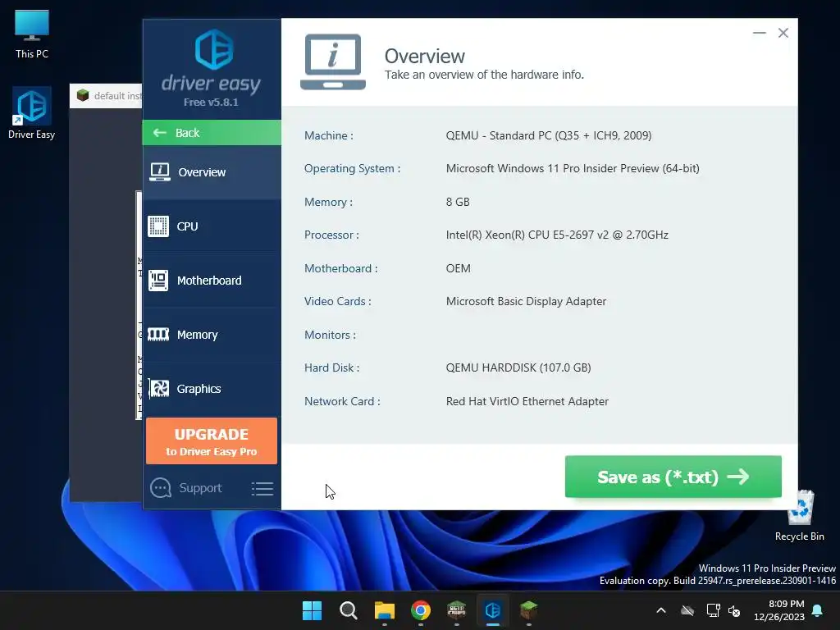
Task: Click 'Red Hat VirtIO Ethernet Adapter' text
Action: (527, 401)
